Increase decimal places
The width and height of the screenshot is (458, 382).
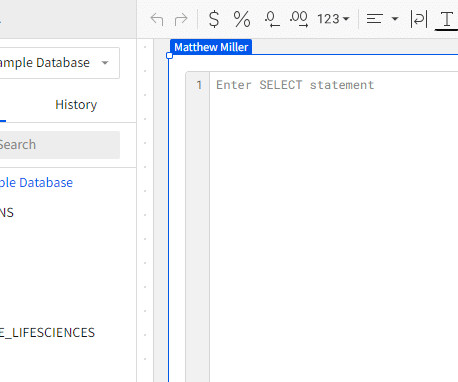299,19
